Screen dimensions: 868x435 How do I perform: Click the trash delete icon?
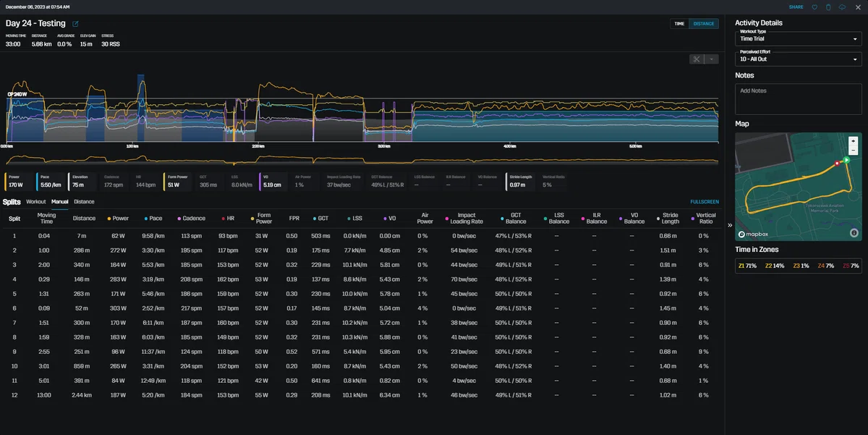click(828, 7)
